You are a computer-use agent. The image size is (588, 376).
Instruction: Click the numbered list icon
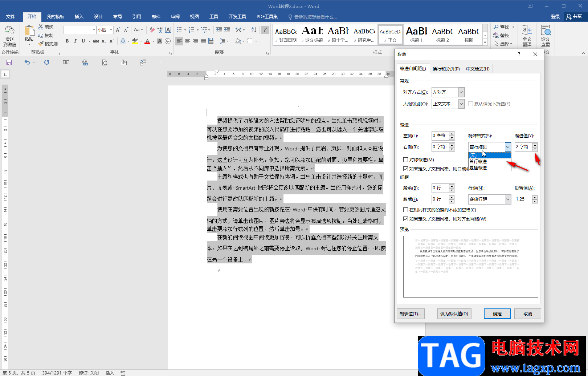coord(192,30)
